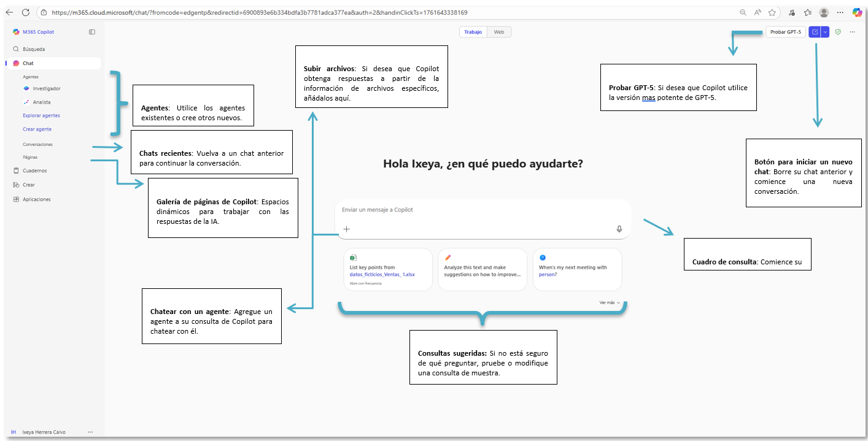Click the plus icon in message box

(x=346, y=229)
